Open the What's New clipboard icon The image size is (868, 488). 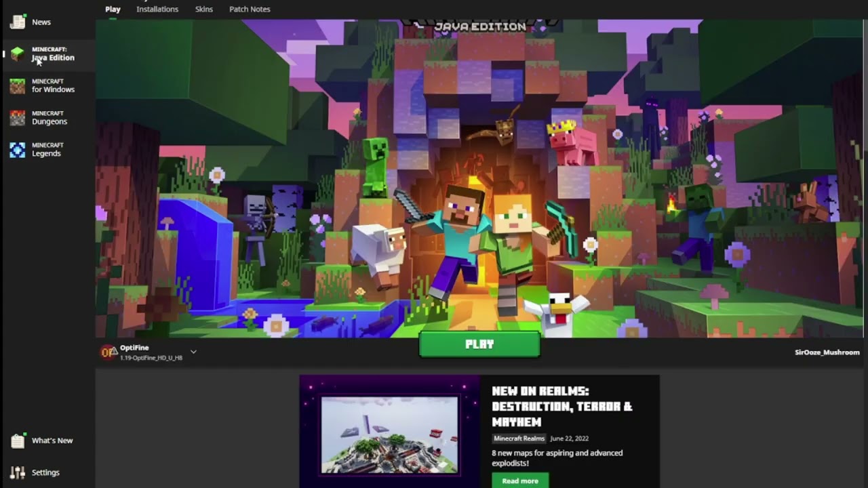pyautogui.click(x=18, y=441)
